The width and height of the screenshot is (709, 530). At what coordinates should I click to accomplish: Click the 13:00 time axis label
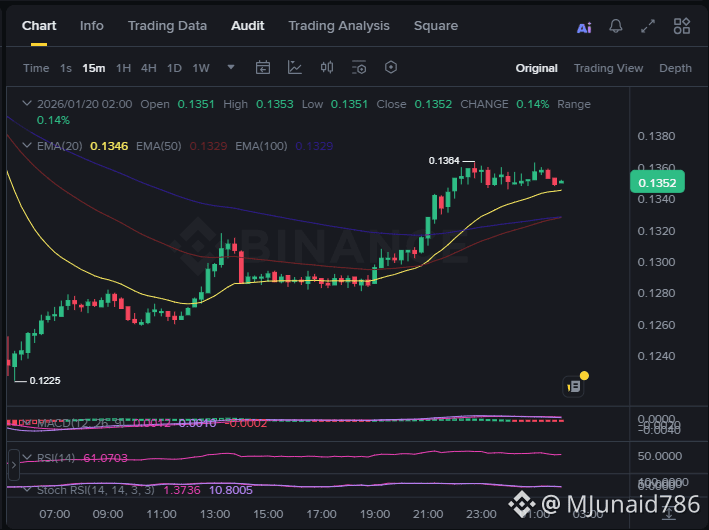pyautogui.click(x=215, y=514)
